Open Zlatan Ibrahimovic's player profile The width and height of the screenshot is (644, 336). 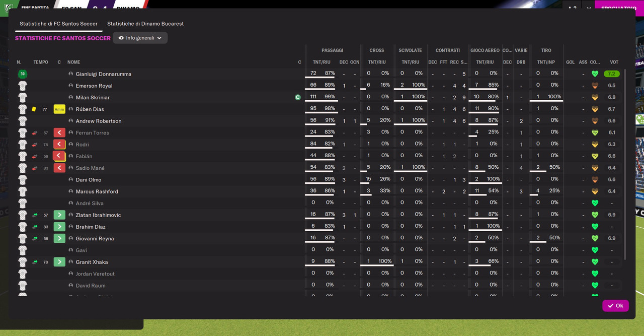pos(98,215)
